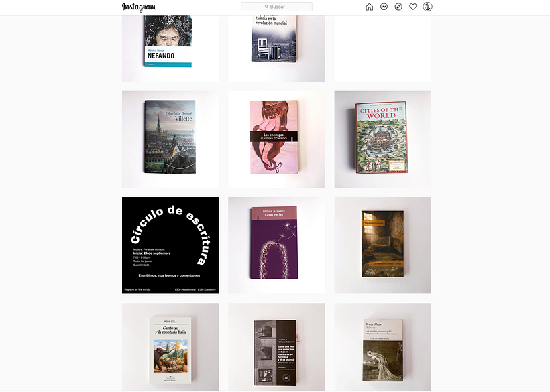Open the Las enemigas book post
This screenshot has height=392, width=550.
point(276,139)
